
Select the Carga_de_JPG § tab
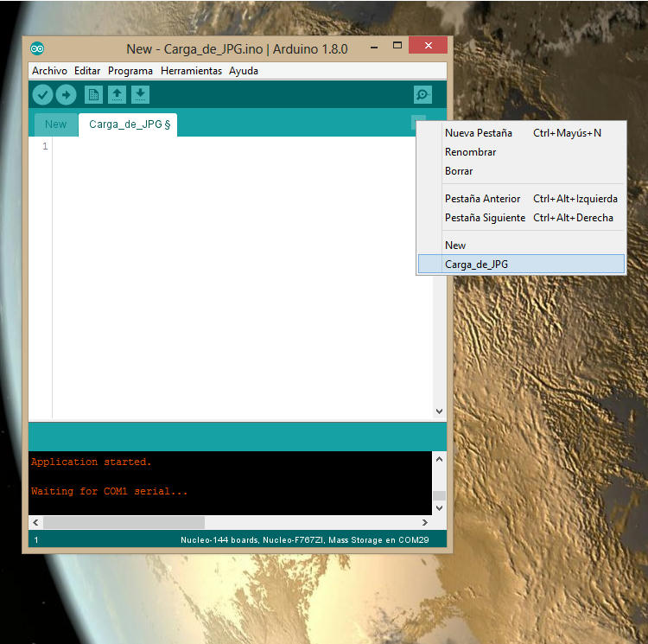point(128,124)
